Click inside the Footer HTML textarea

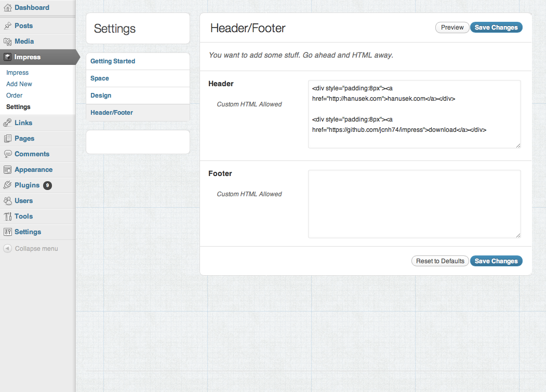[414, 204]
